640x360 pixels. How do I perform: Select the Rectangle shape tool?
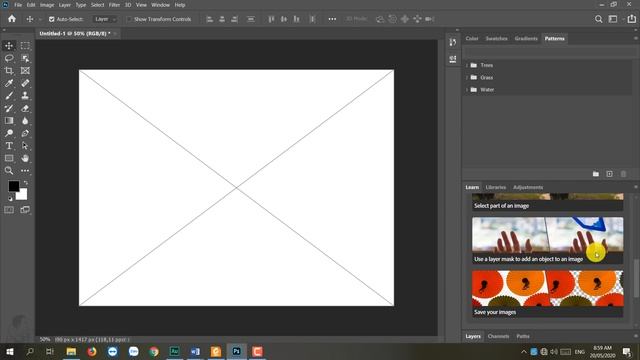pos(9,158)
